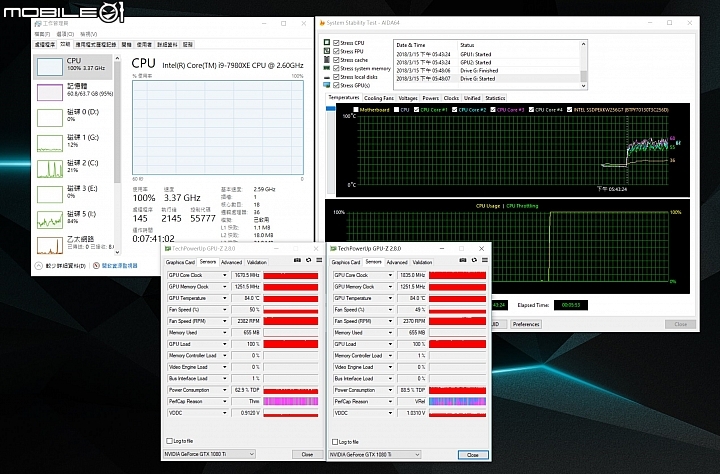This screenshot has height=474, width=720.
Task: Toggle CPU Core #4 legend checkbox
Action: coord(531,110)
